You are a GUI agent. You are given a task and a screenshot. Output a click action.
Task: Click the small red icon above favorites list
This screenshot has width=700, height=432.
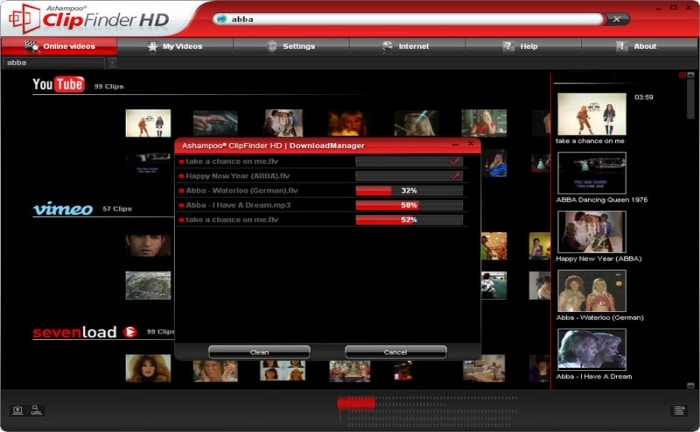pyautogui.click(x=682, y=75)
